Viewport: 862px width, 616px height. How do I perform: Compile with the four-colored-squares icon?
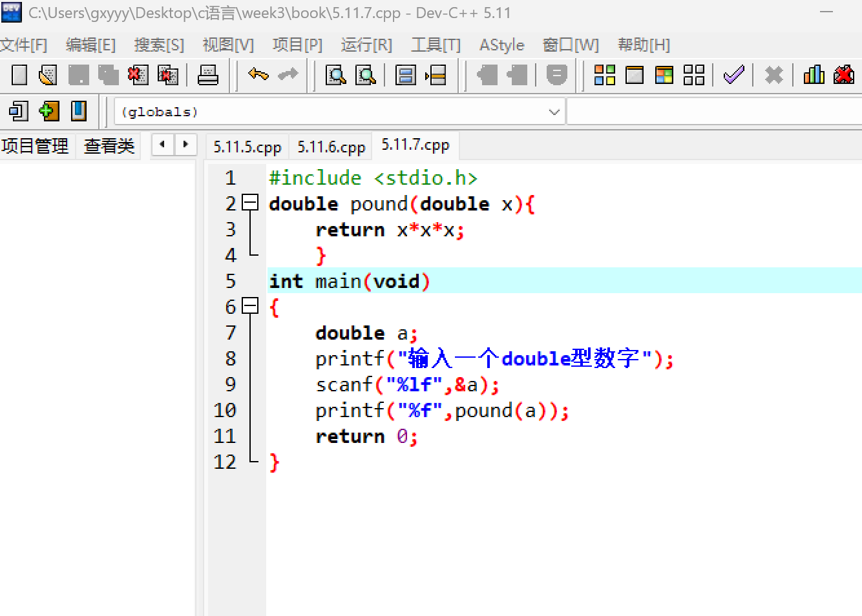point(605,76)
